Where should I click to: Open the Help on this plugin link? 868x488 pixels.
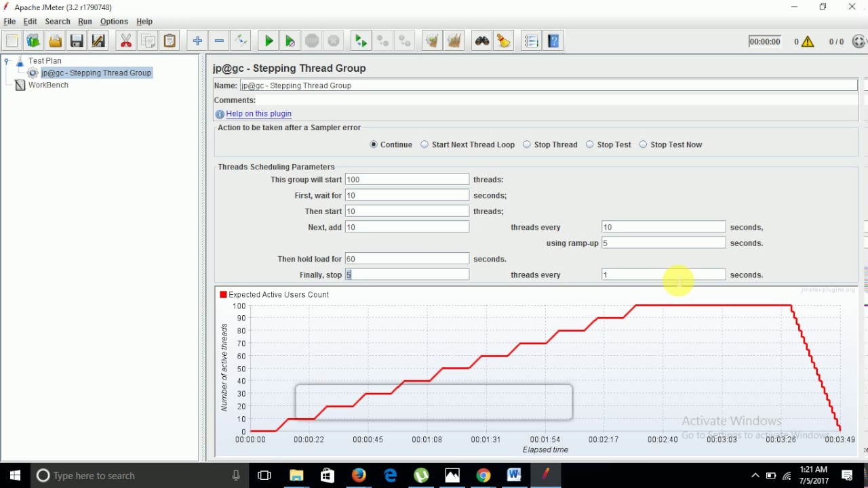[x=259, y=114]
